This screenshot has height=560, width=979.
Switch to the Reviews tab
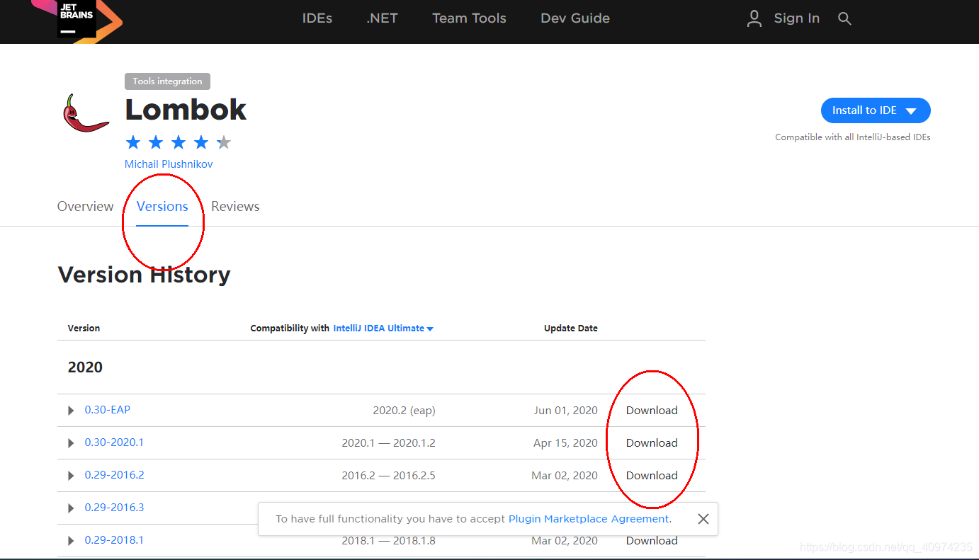click(235, 207)
